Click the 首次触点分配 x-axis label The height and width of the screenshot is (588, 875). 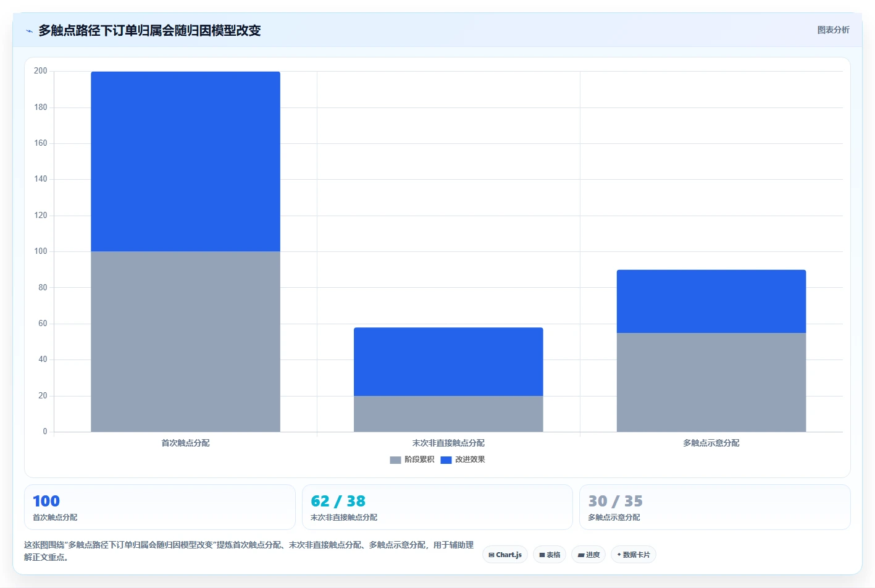pos(185,443)
